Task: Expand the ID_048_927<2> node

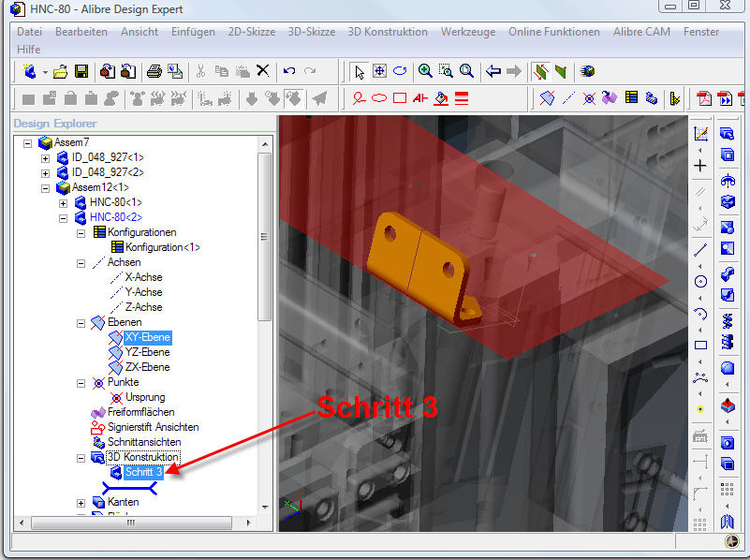Action: tap(46, 173)
